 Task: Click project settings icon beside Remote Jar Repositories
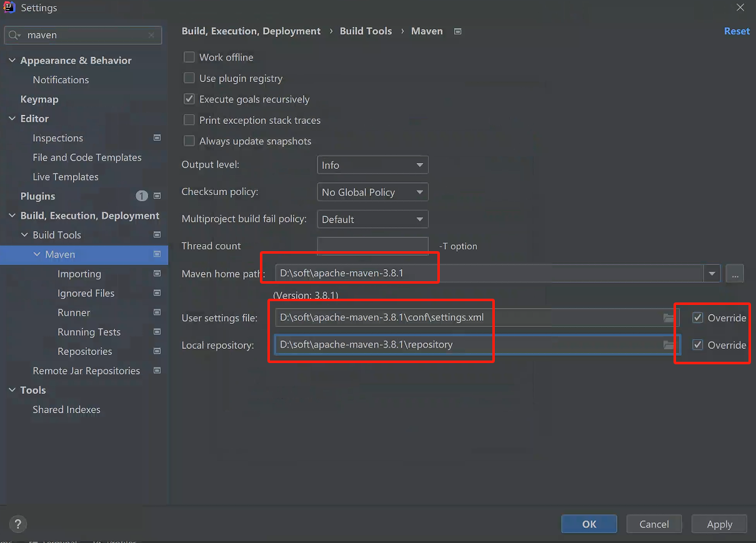pos(157,371)
